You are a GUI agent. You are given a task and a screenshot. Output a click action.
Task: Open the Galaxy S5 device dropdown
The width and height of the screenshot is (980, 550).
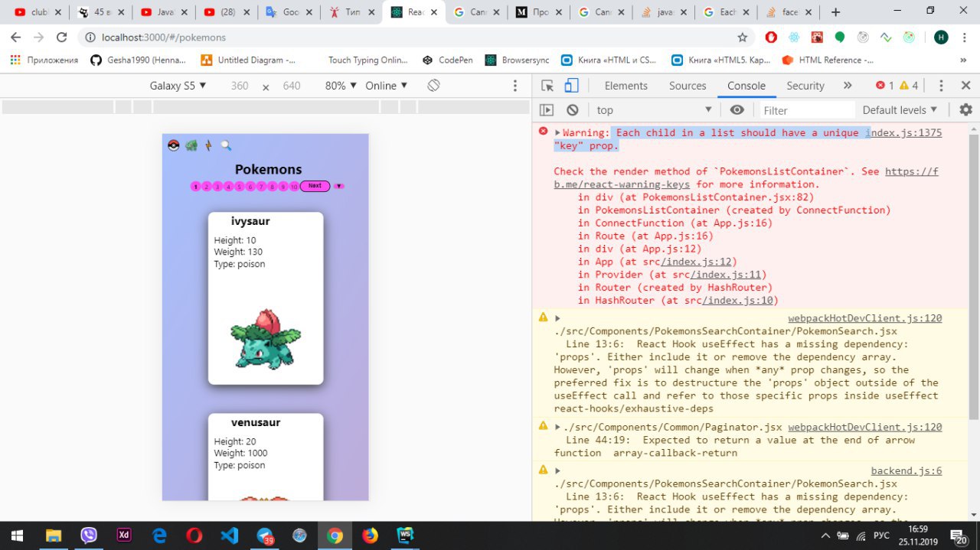pyautogui.click(x=178, y=86)
